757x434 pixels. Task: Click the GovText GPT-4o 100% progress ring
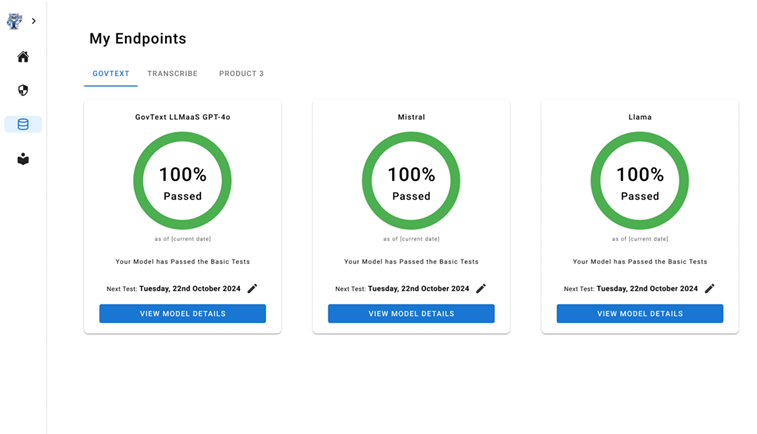182,181
